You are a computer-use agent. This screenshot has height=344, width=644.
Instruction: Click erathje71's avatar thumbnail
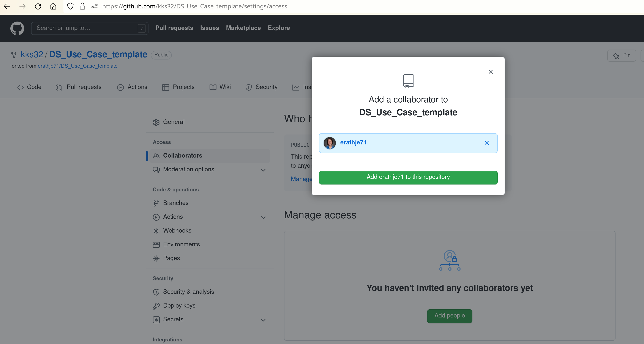click(x=330, y=143)
